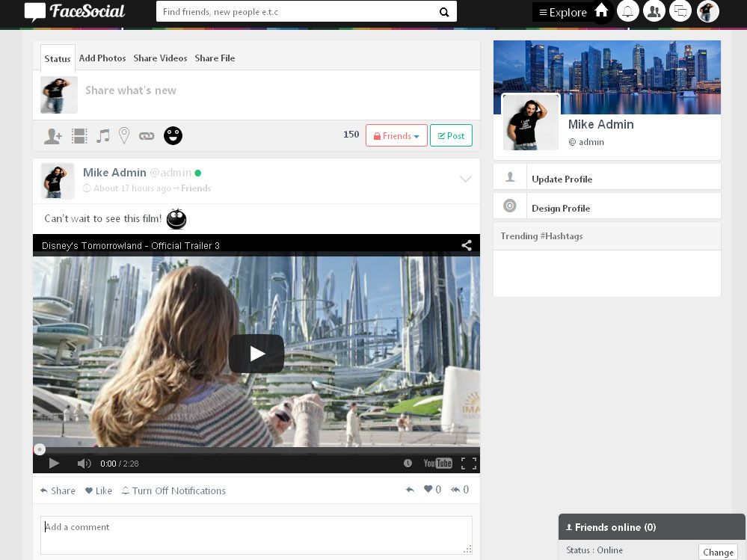Viewport: 747px width, 560px height.
Task: Click the sidebar Mike Admin profile picture
Action: (x=531, y=123)
